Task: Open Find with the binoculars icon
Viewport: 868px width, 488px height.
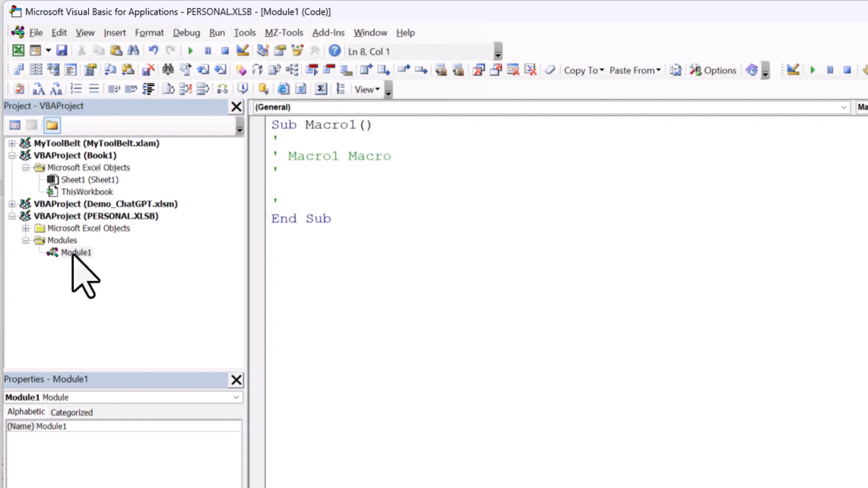Action: click(133, 50)
